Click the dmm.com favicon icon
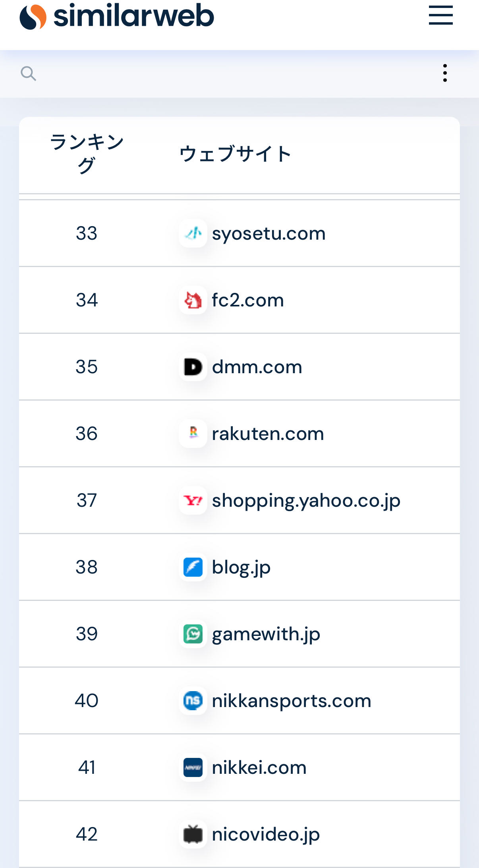 click(x=193, y=367)
